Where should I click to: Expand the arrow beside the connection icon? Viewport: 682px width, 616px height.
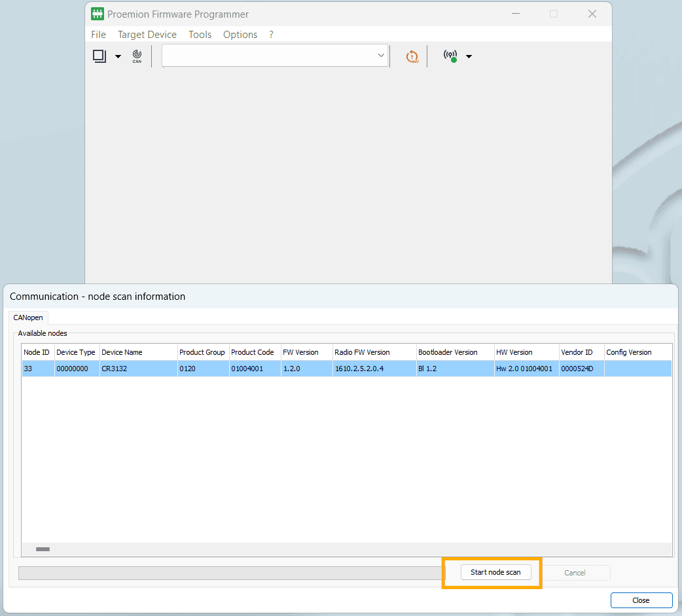(x=469, y=56)
